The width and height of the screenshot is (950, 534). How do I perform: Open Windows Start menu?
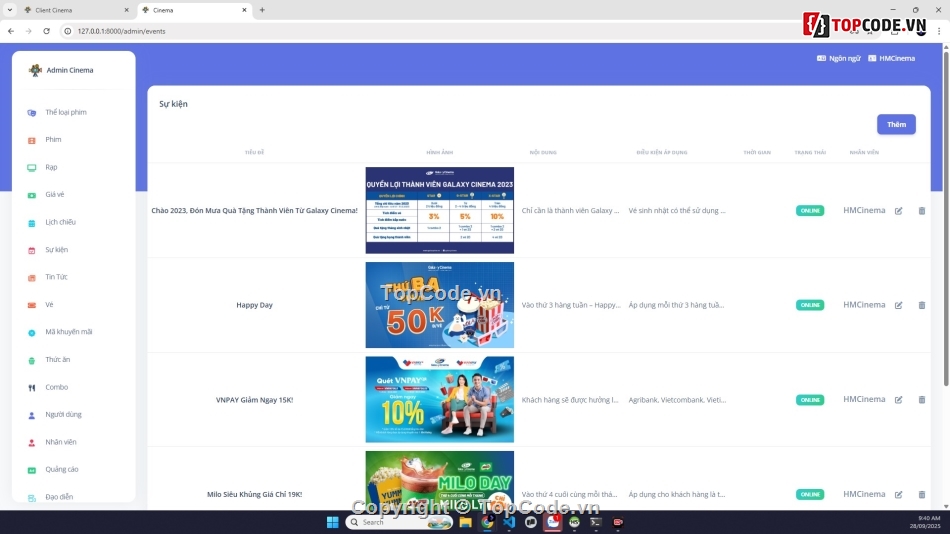pos(332,522)
